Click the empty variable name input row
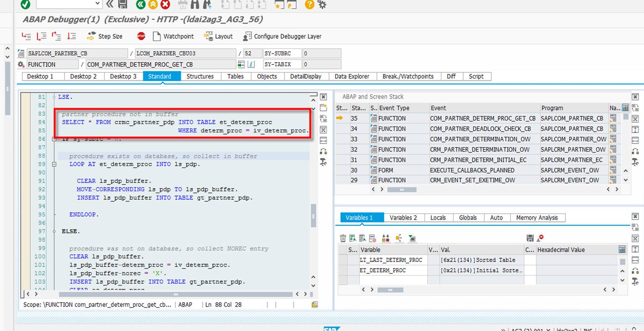 point(393,280)
